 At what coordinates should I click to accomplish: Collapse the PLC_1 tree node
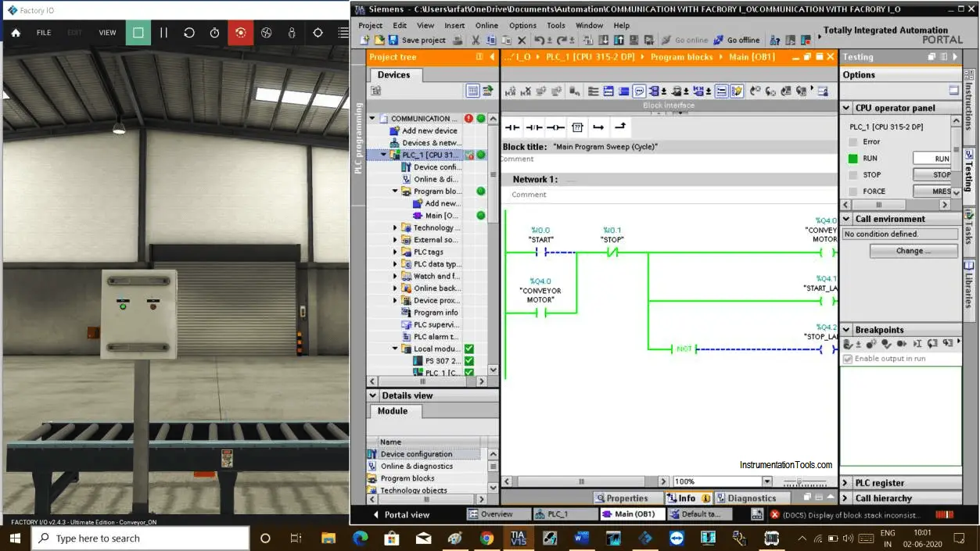click(383, 155)
